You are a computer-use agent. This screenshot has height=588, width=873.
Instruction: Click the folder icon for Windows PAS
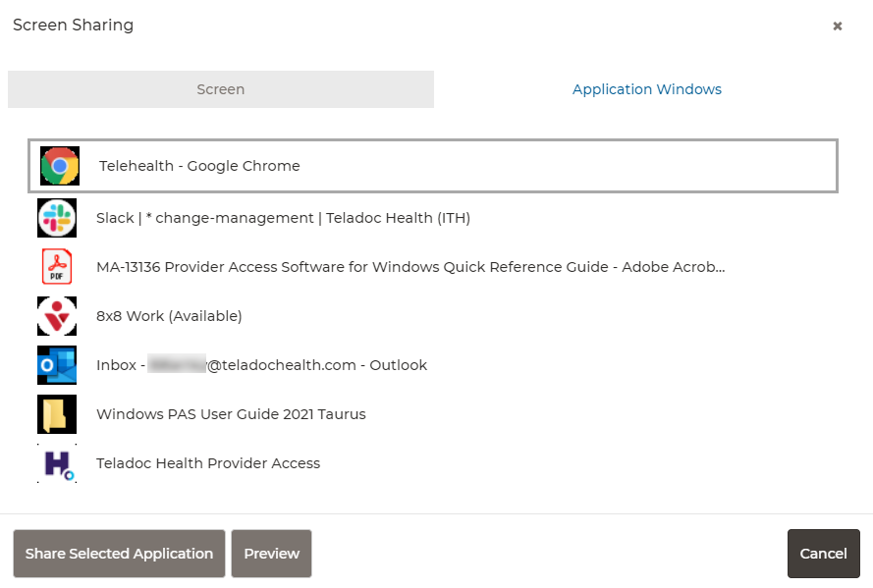[57, 414]
